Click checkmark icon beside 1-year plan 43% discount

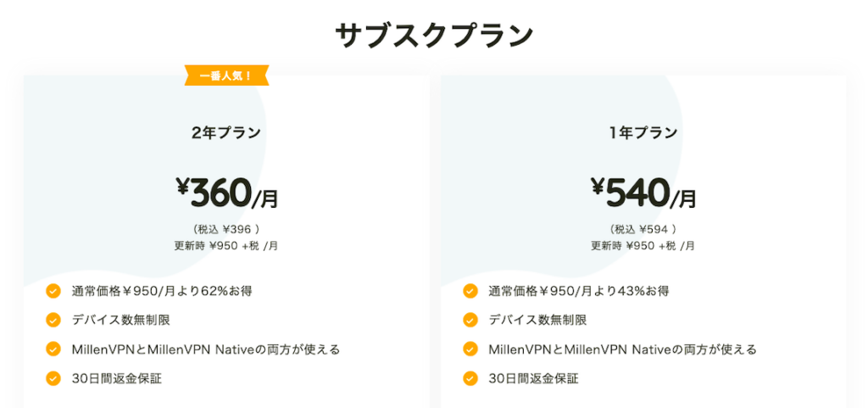pyautogui.click(x=470, y=291)
